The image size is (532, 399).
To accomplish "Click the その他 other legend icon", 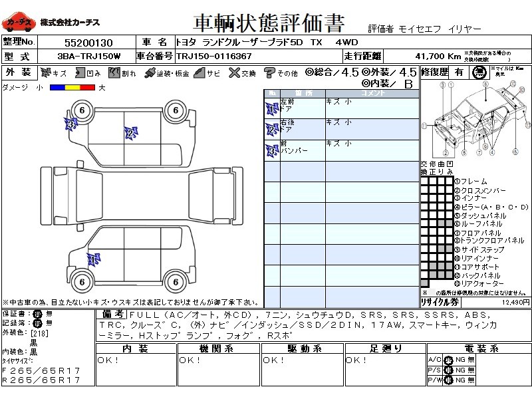I will pyautogui.click(x=269, y=72).
